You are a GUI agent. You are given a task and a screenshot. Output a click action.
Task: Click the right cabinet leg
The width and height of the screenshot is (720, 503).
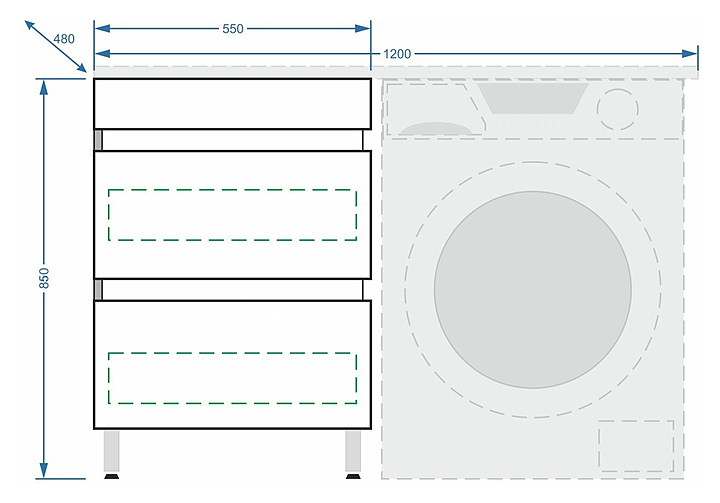(353, 452)
